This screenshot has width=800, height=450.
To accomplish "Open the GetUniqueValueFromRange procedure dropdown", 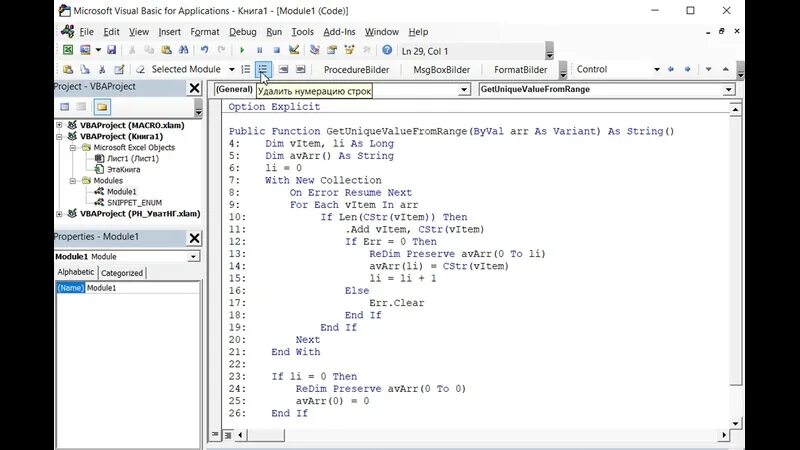I will point(729,90).
